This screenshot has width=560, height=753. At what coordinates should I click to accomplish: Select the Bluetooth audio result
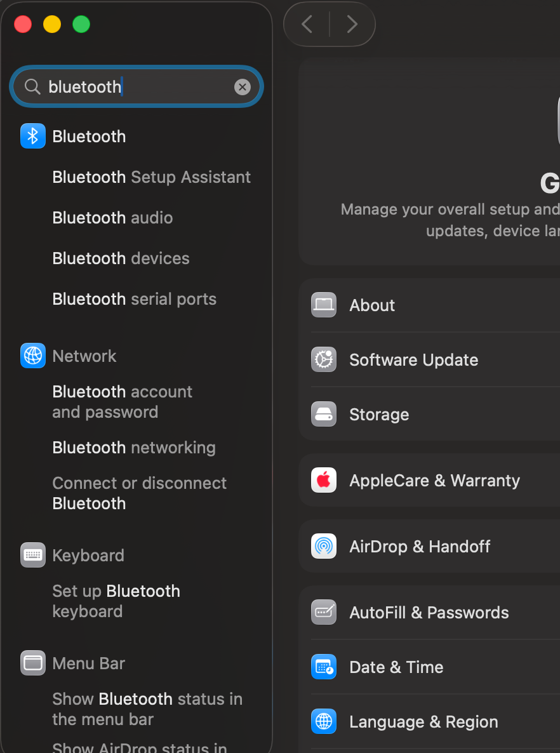(x=112, y=218)
